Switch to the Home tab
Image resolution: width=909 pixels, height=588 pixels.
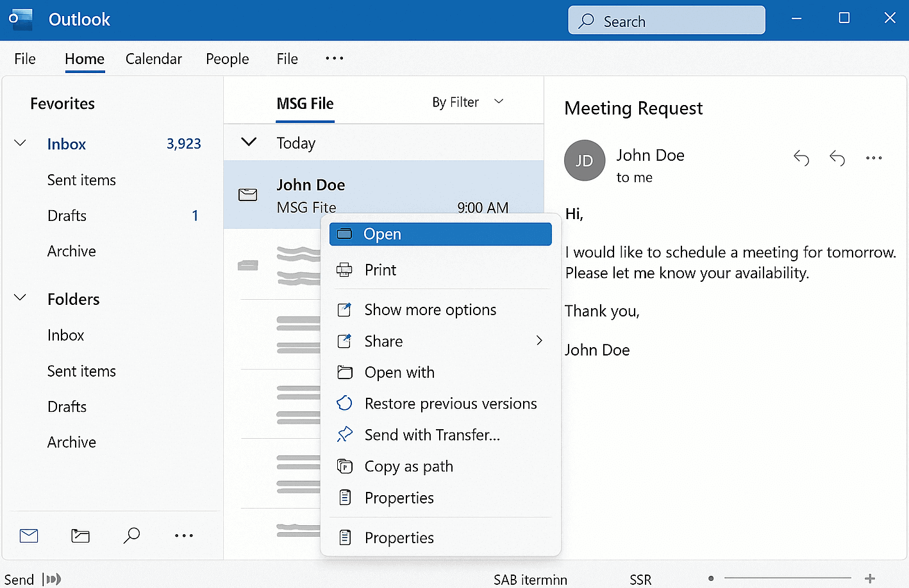pyautogui.click(x=85, y=59)
